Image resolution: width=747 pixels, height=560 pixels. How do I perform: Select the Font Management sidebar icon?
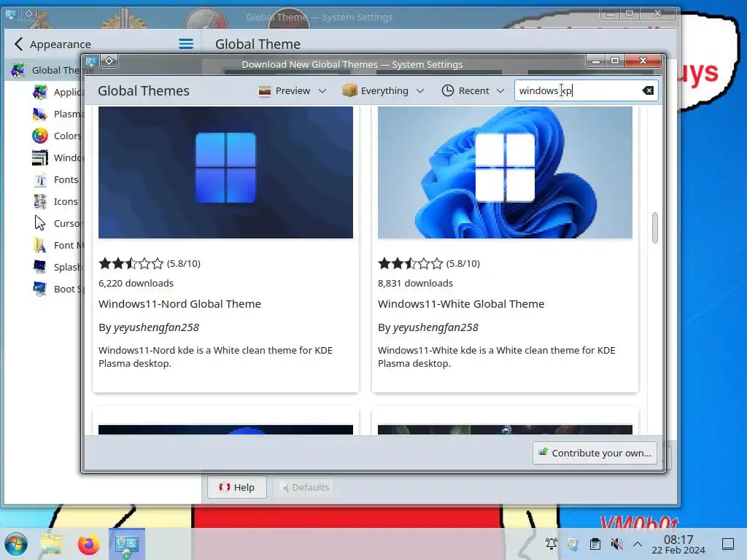[x=40, y=245]
